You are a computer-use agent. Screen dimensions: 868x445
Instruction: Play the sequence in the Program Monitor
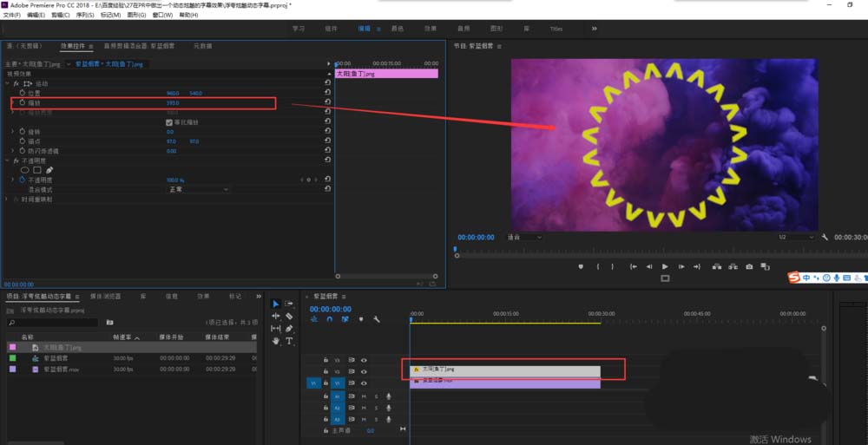(665, 266)
